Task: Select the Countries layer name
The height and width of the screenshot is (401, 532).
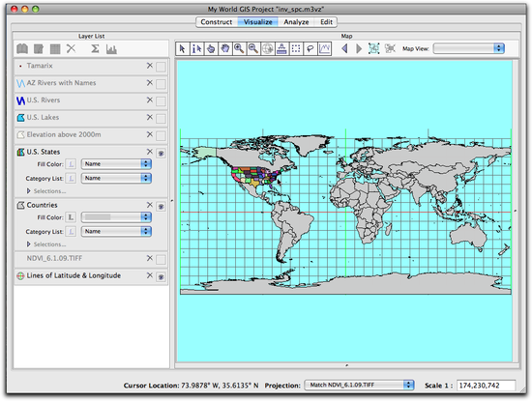Action: (x=42, y=205)
